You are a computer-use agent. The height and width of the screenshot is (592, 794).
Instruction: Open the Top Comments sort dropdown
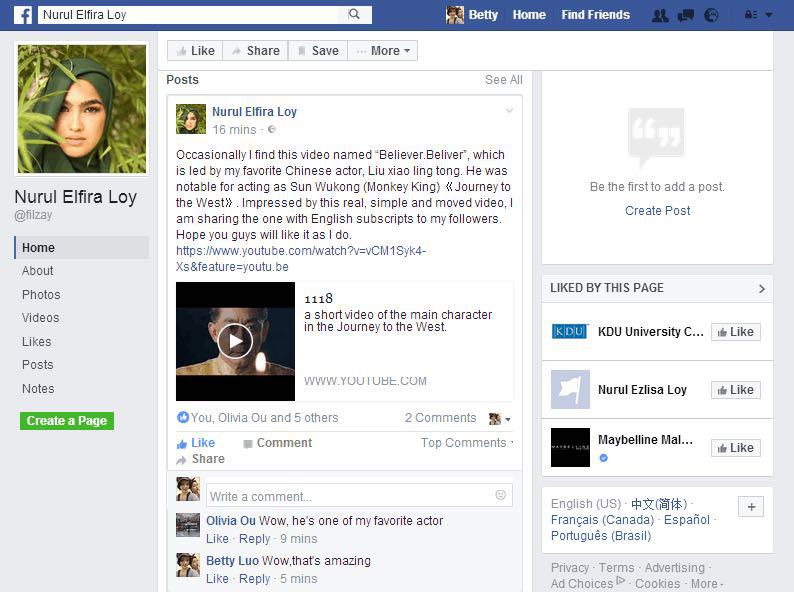tap(466, 443)
